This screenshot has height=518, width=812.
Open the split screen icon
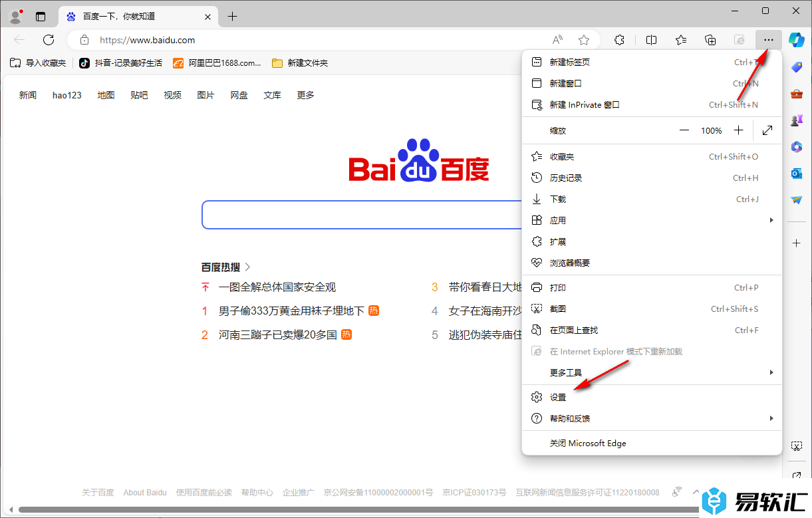pyautogui.click(x=652, y=40)
